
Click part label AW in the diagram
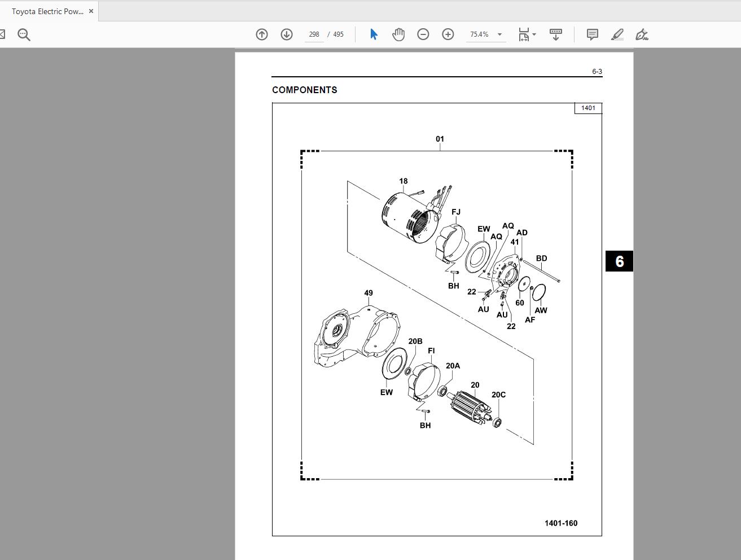541,310
